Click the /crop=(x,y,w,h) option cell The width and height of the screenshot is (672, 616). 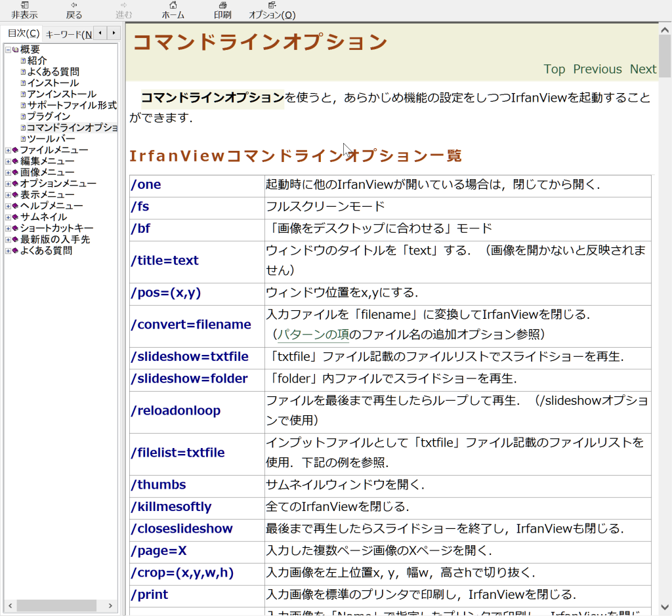pyautogui.click(x=197, y=574)
